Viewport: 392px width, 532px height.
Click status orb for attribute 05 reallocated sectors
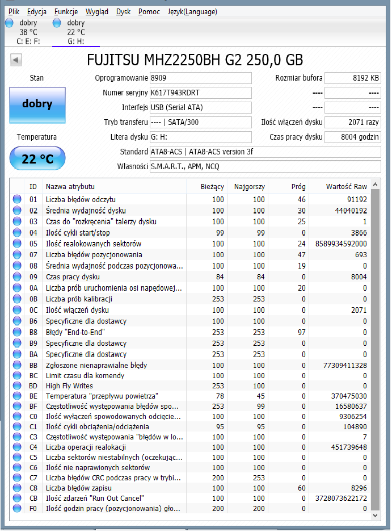pos(17,244)
